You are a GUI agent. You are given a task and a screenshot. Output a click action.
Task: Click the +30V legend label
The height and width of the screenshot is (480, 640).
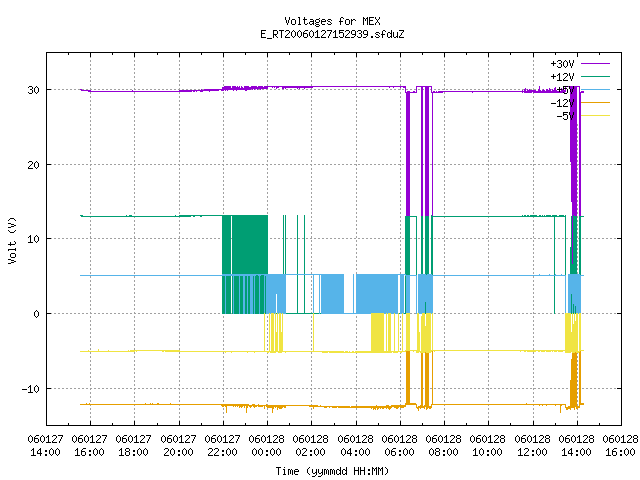(562, 64)
